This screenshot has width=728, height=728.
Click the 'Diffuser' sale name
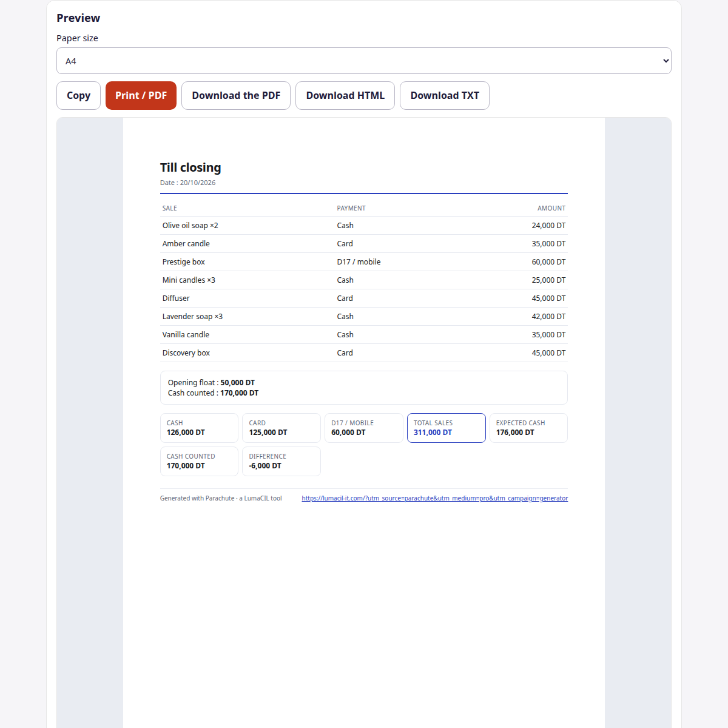point(176,298)
